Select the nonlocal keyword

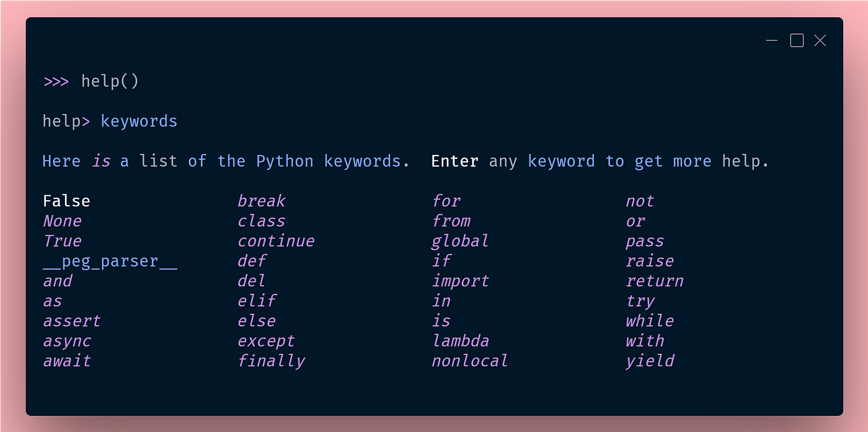click(x=470, y=361)
